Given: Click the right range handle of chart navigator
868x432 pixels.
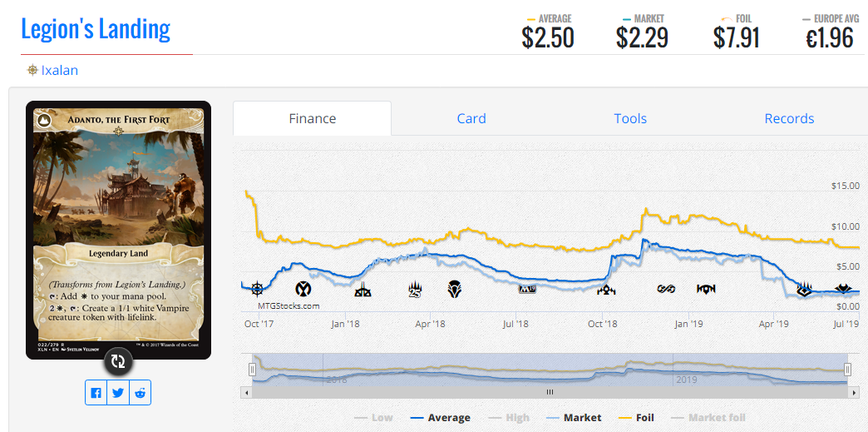Looking at the screenshot, I should [x=847, y=370].
